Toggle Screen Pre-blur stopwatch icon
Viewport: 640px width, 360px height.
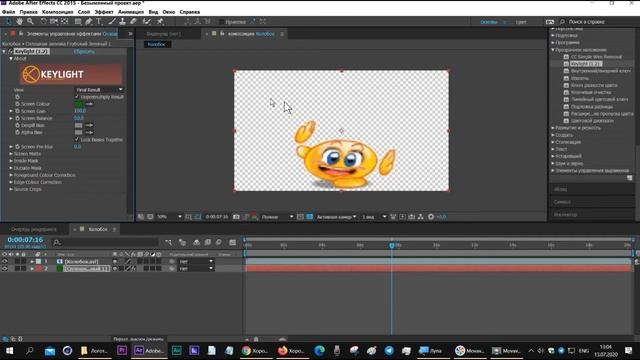coord(18,147)
